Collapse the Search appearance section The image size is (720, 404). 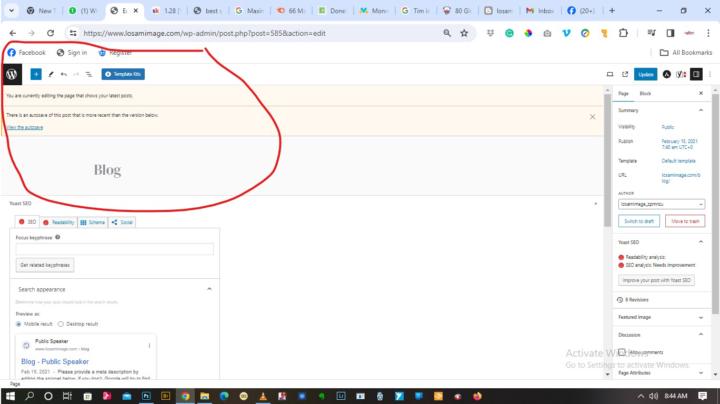coord(209,289)
